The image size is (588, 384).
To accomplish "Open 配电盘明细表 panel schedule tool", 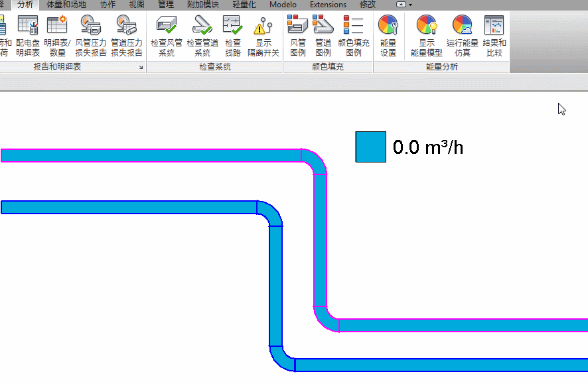I will click(x=28, y=36).
